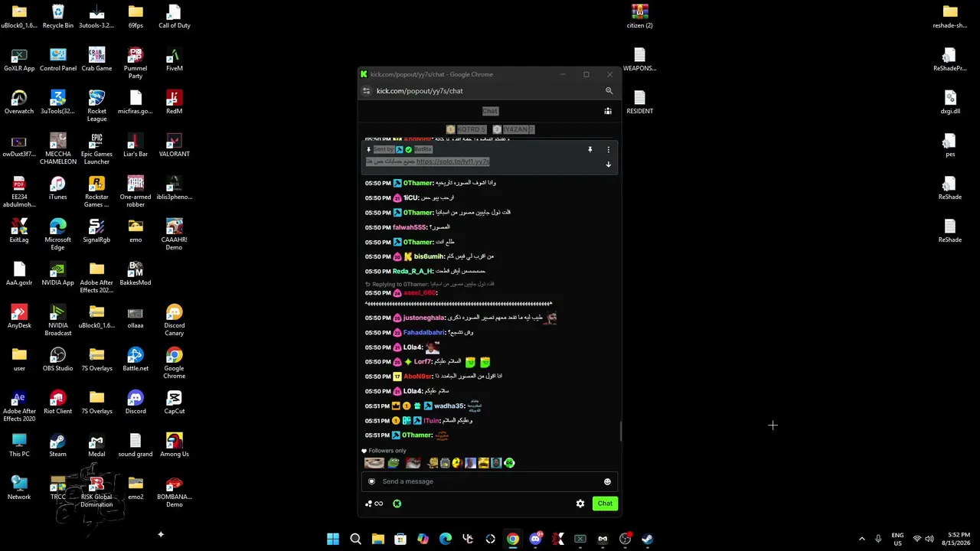Select the citizen (2) archive icon
Image resolution: width=980 pixels, height=551 pixels.
[x=640, y=17]
